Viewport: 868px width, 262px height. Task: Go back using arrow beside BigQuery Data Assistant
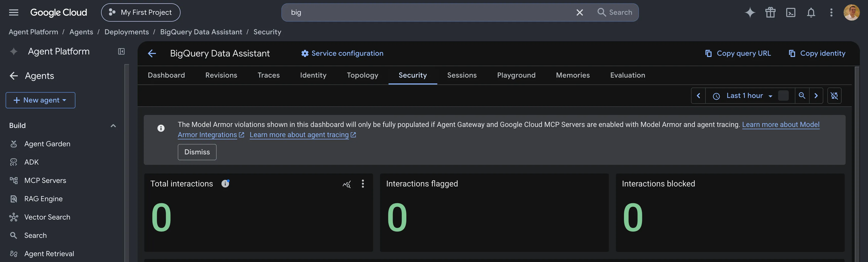(152, 53)
